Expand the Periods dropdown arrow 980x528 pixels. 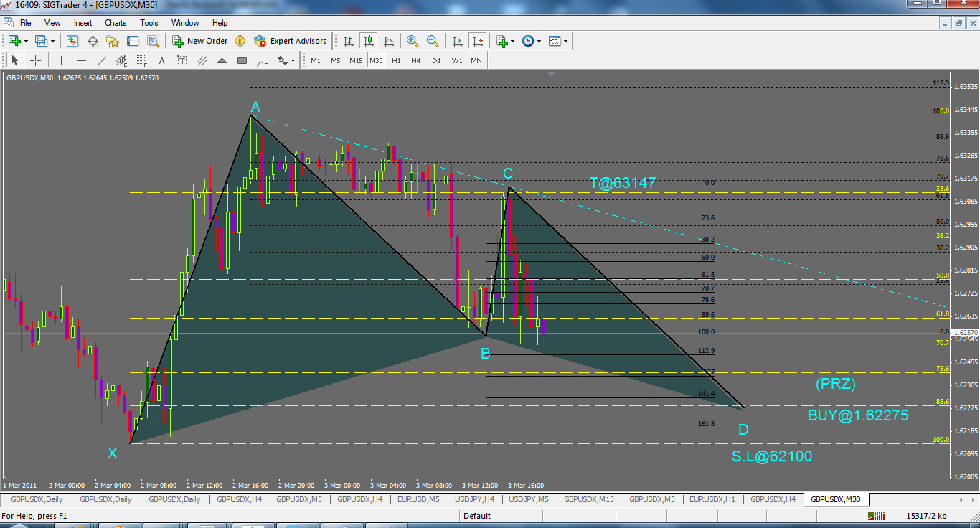coord(539,41)
